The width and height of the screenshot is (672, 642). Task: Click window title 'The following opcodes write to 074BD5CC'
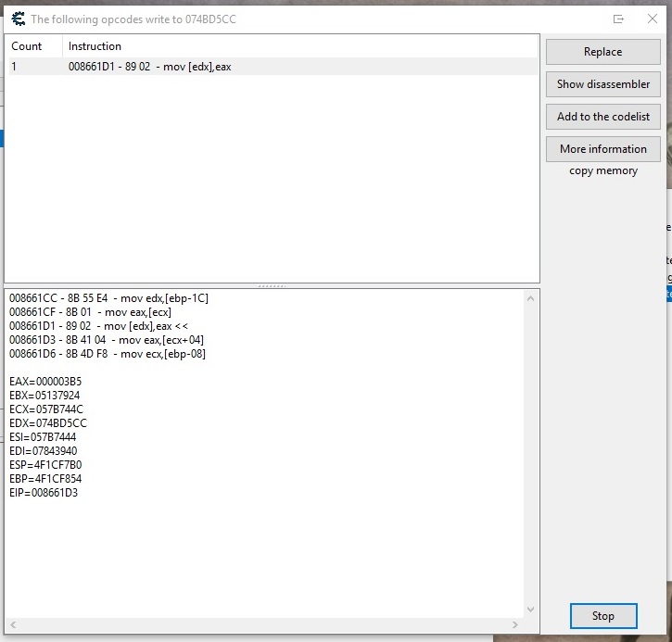(133, 19)
